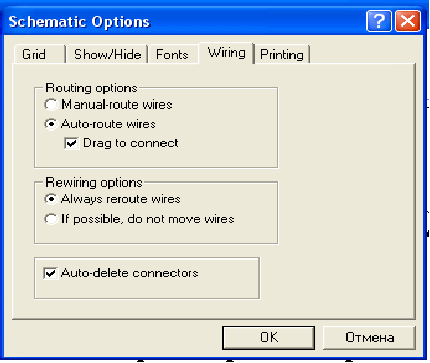Select Manual-route wires radio button

51,104
